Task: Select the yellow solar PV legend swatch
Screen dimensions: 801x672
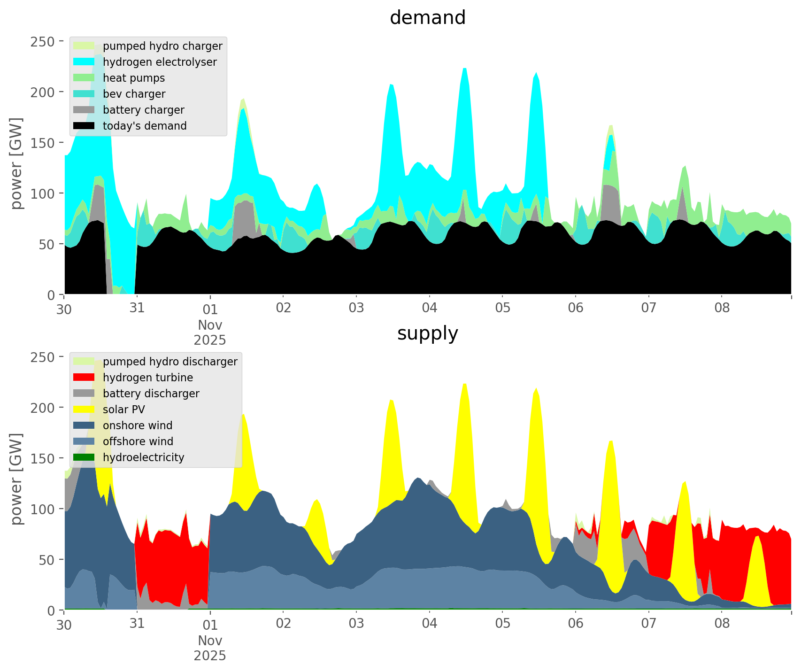Action: pos(84,409)
